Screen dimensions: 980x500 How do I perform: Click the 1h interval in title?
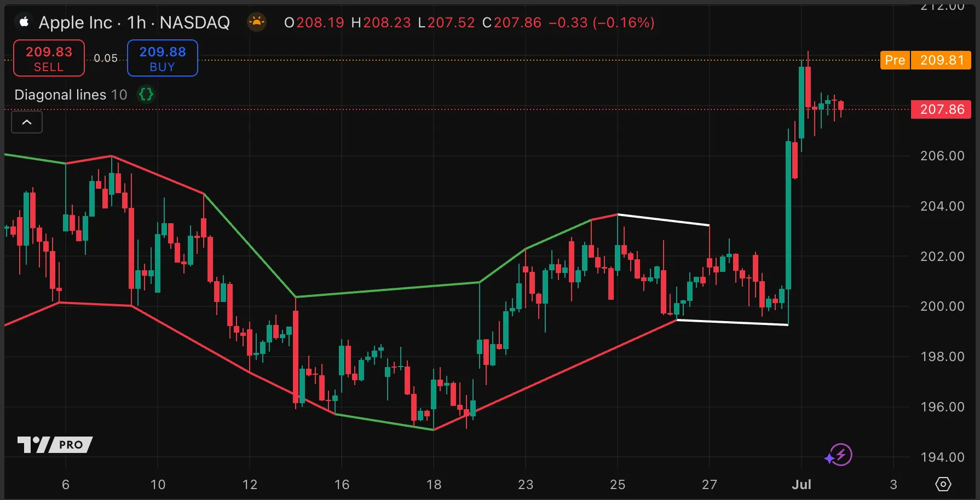point(136,22)
